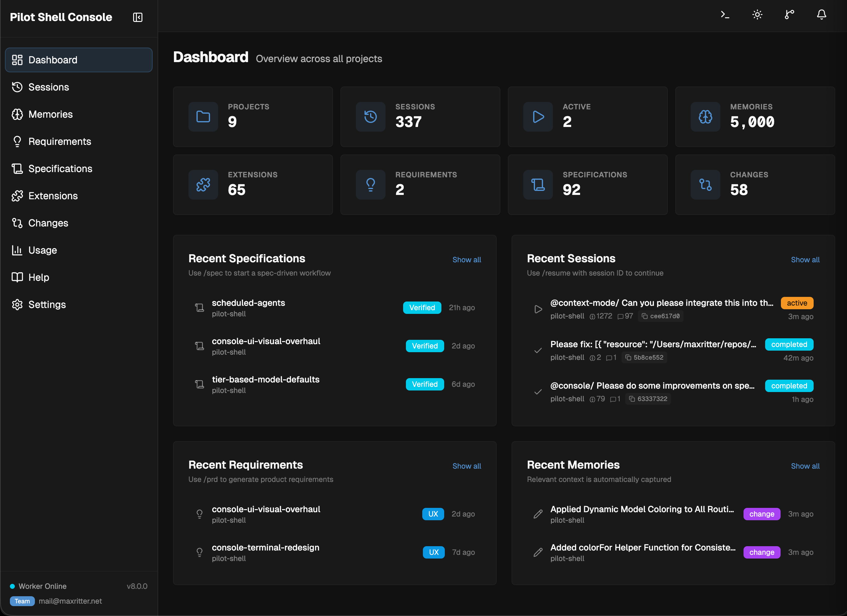
Task: Open the terminal from the top bar
Action: 724,15
